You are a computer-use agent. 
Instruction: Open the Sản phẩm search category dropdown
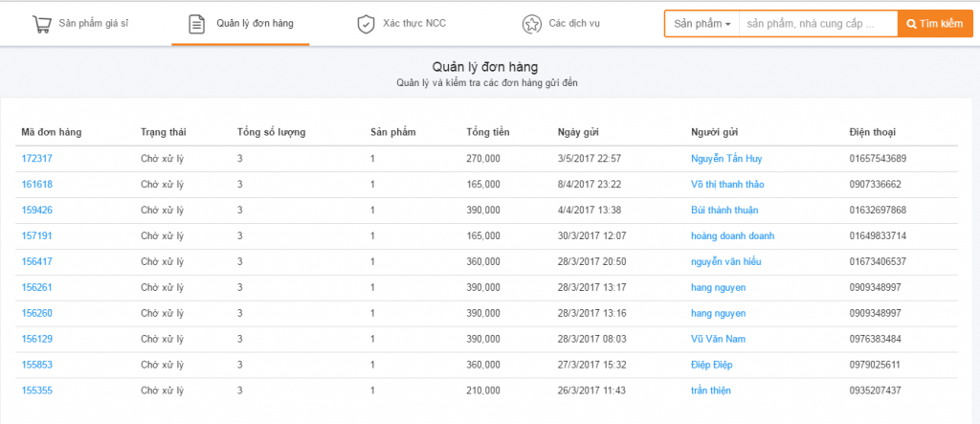pos(702,24)
